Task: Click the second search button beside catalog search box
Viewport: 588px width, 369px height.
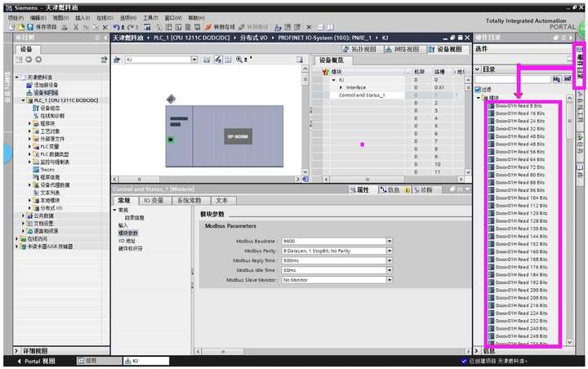Action: (568, 78)
